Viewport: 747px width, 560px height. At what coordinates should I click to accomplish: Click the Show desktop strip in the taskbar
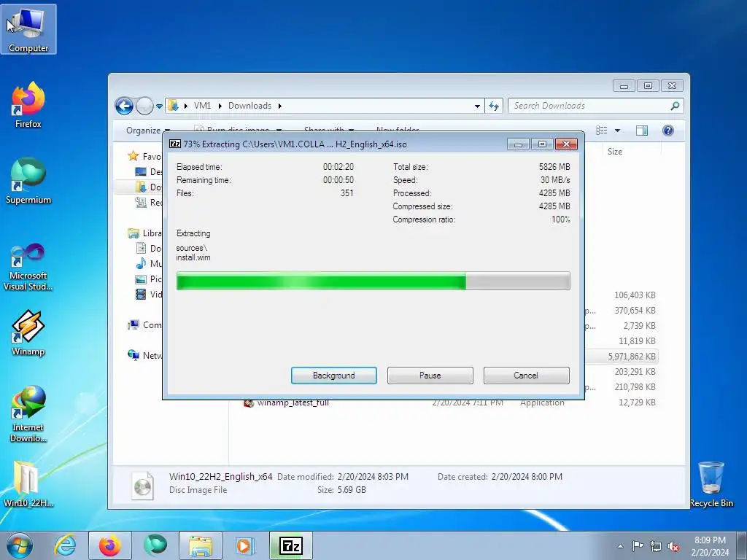[742, 545]
